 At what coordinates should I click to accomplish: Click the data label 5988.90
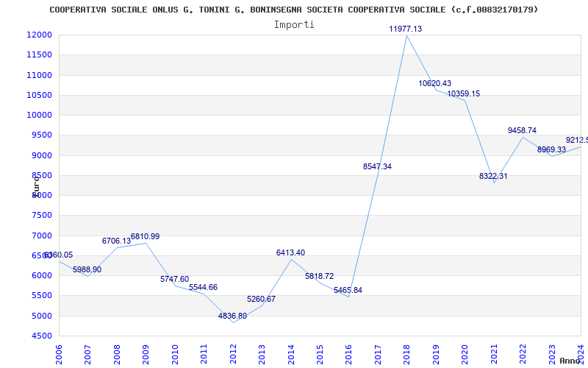(87, 269)
